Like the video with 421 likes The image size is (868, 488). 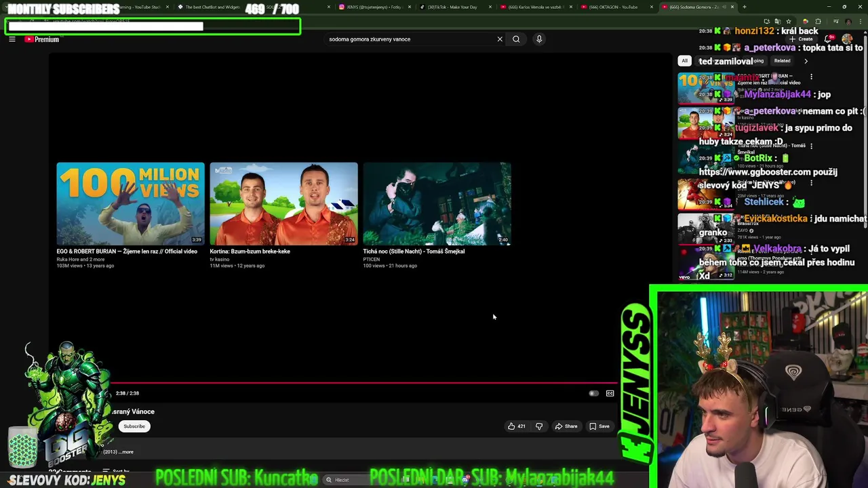tap(517, 426)
